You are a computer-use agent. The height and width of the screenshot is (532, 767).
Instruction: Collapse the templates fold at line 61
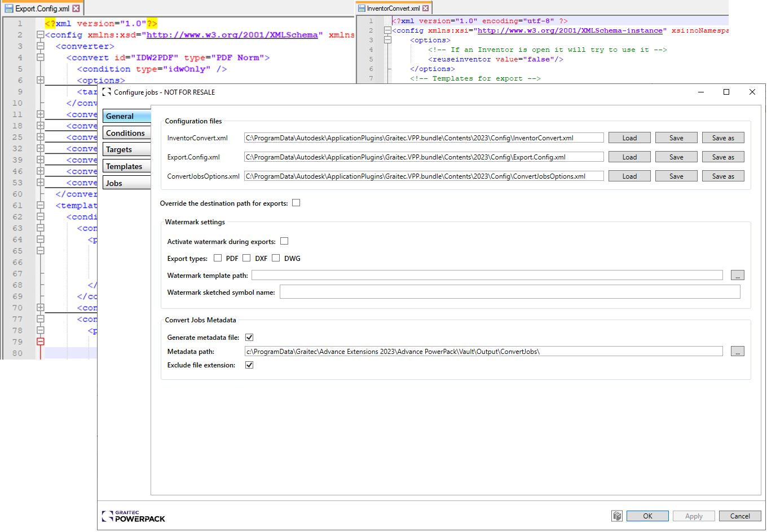[x=41, y=205]
